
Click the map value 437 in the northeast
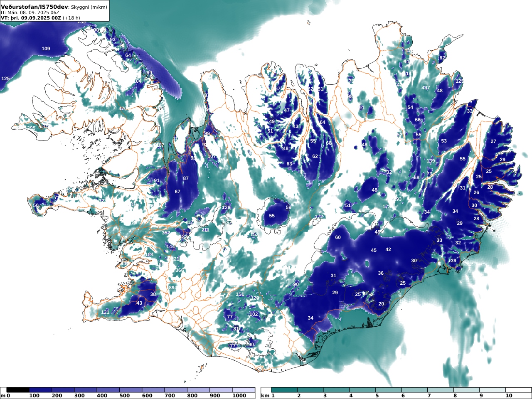(x=426, y=88)
